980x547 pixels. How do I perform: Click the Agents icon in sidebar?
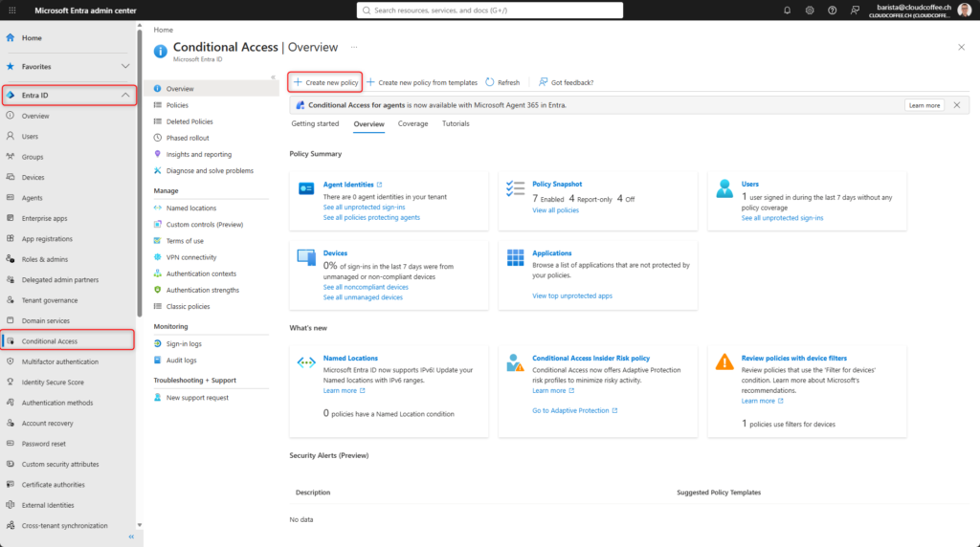tap(11, 198)
